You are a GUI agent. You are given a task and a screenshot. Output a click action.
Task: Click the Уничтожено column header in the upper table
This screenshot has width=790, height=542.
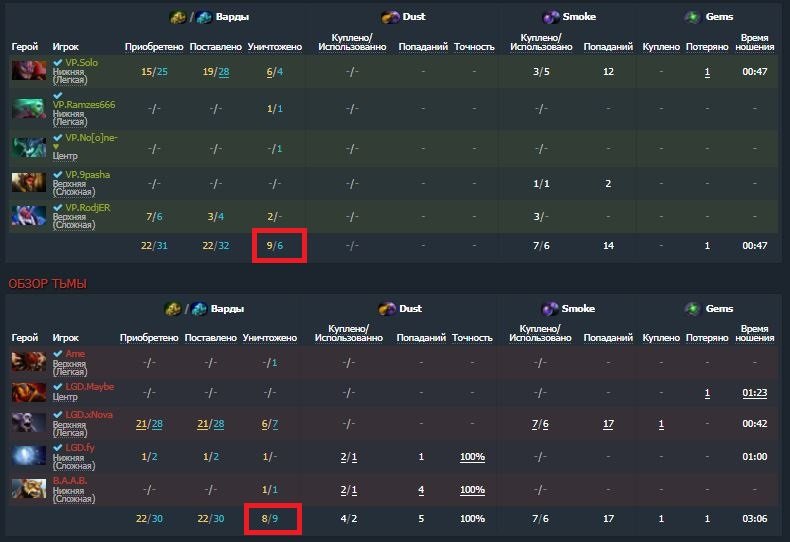(x=275, y=47)
